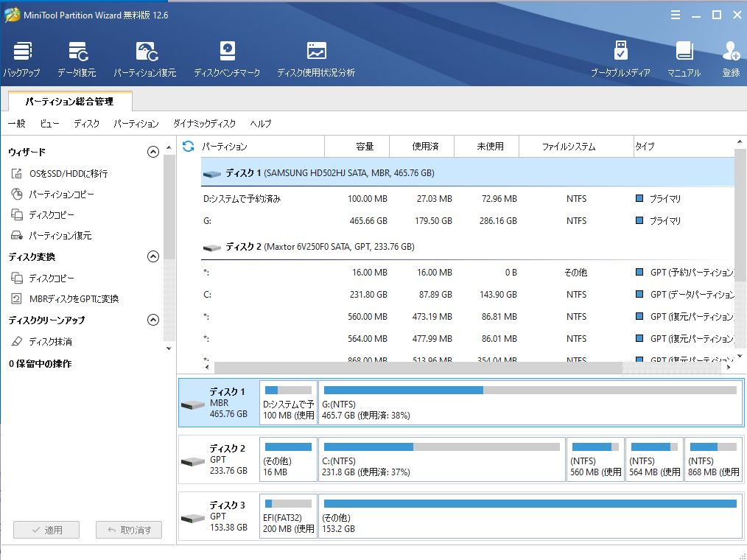Click the partition list vertical scrollbar
747x560 pixels.
pos(740,215)
